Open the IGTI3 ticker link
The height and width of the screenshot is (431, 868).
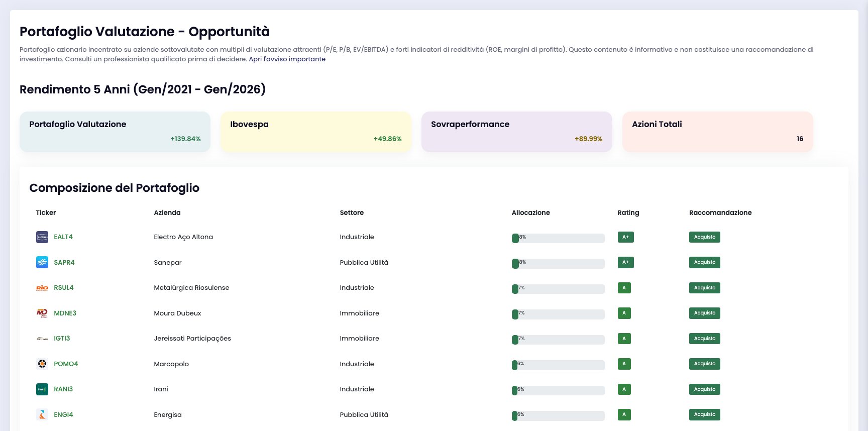[x=62, y=339]
